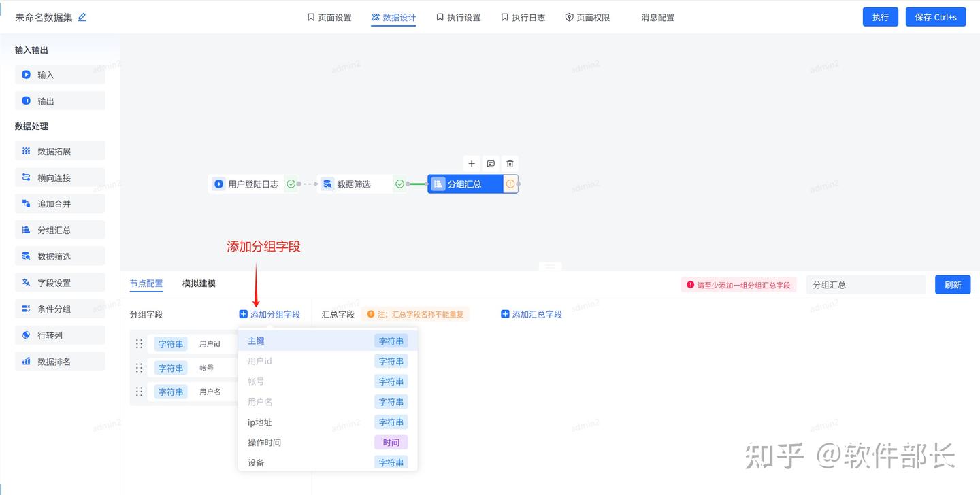Image resolution: width=980 pixels, height=495 pixels.
Task: Click the pencil icon to rename 未命名数据集
Action: coord(82,17)
